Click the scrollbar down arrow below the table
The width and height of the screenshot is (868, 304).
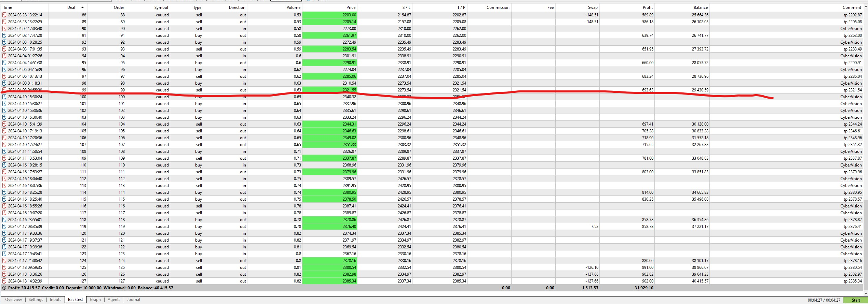point(866,293)
